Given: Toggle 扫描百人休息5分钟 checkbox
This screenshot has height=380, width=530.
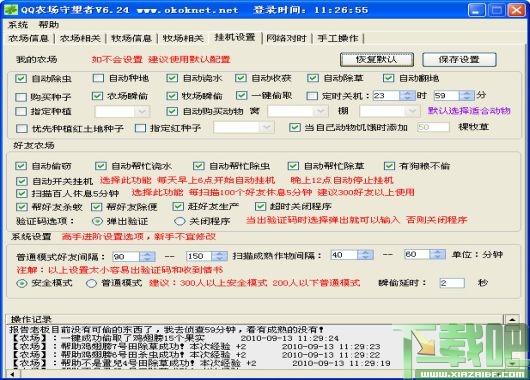Looking at the screenshot, I should 22,194.
